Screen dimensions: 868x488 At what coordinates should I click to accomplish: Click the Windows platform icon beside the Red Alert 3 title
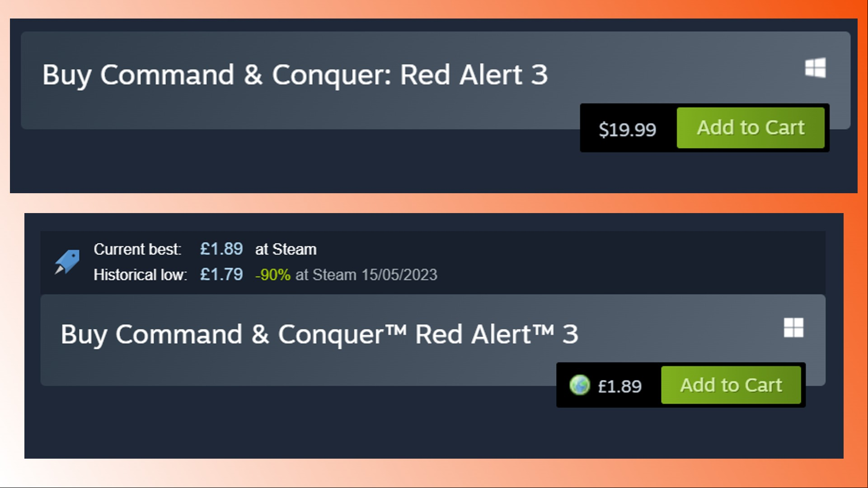tap(815, 68)
